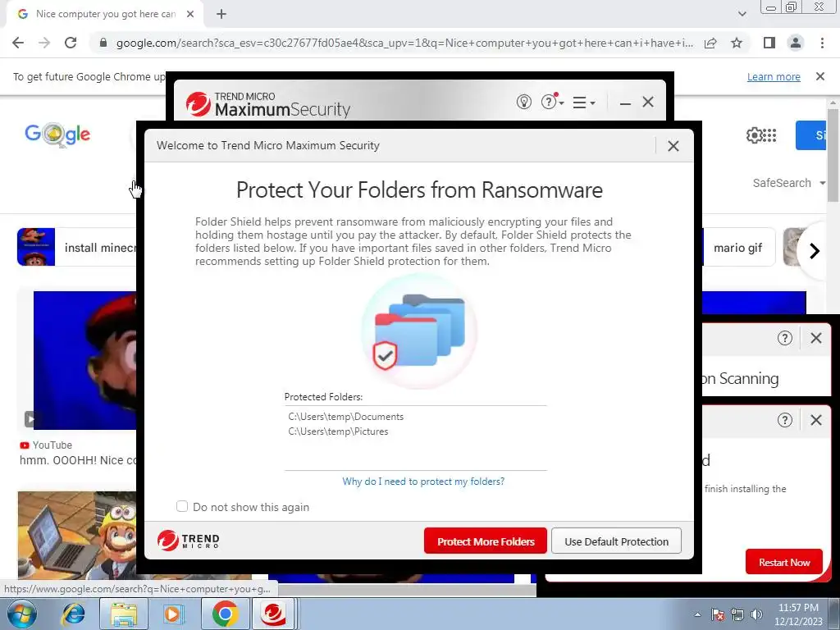Click the Chrome address bar URL
This screenshot has width=840, height=630.
404,43
